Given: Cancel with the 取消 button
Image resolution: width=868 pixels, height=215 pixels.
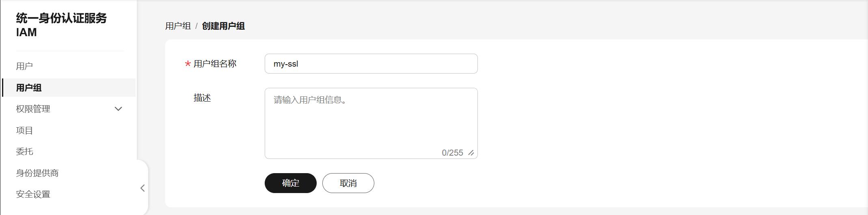Looking at the screenshot, I should click(x=348, y=183).
